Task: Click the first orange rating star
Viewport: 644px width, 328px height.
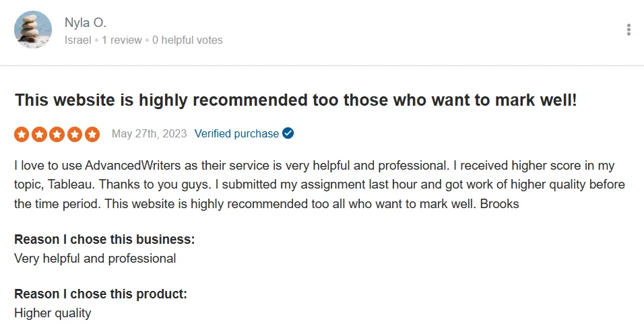Action: tap(22, 134)
